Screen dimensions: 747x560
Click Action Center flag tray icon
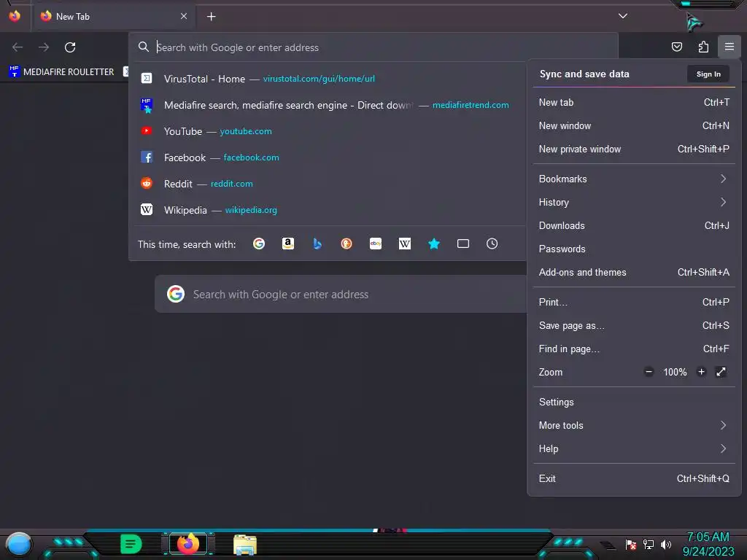pos(631,545)
